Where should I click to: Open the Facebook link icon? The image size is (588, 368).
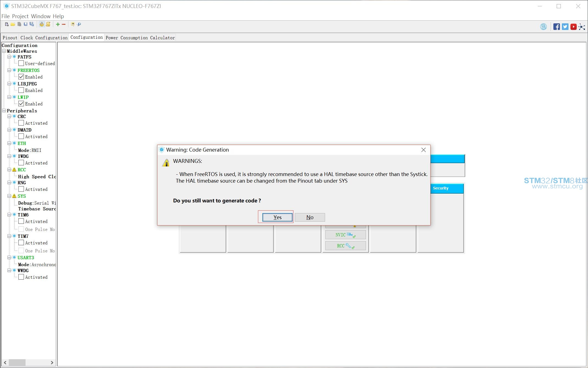click(x=557, y=27)
